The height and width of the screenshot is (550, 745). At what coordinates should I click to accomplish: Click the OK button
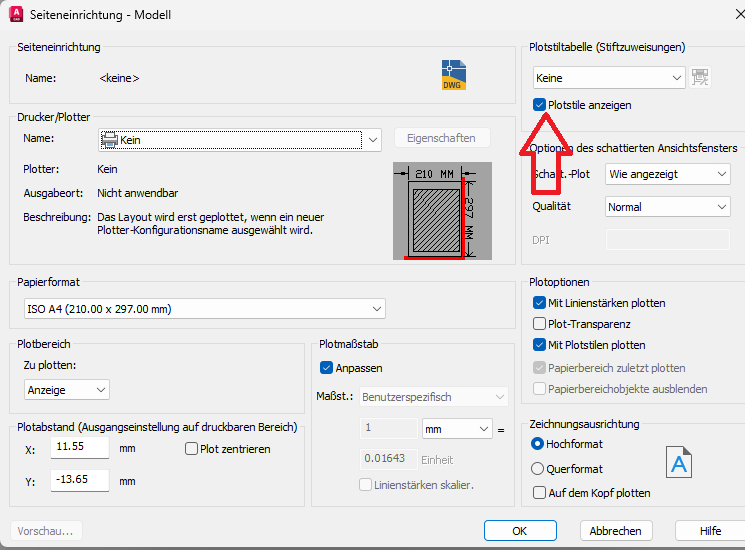[x=520, y=531]
